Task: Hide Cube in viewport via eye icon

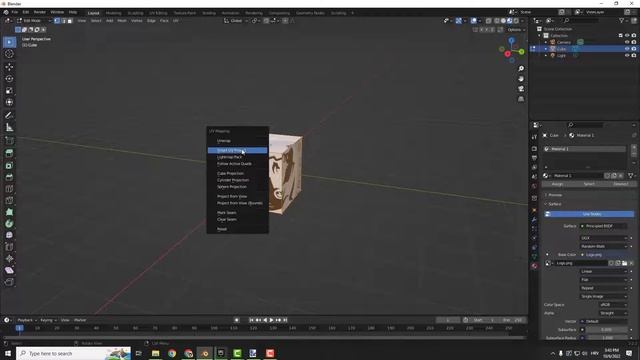Action: point(627,49)
